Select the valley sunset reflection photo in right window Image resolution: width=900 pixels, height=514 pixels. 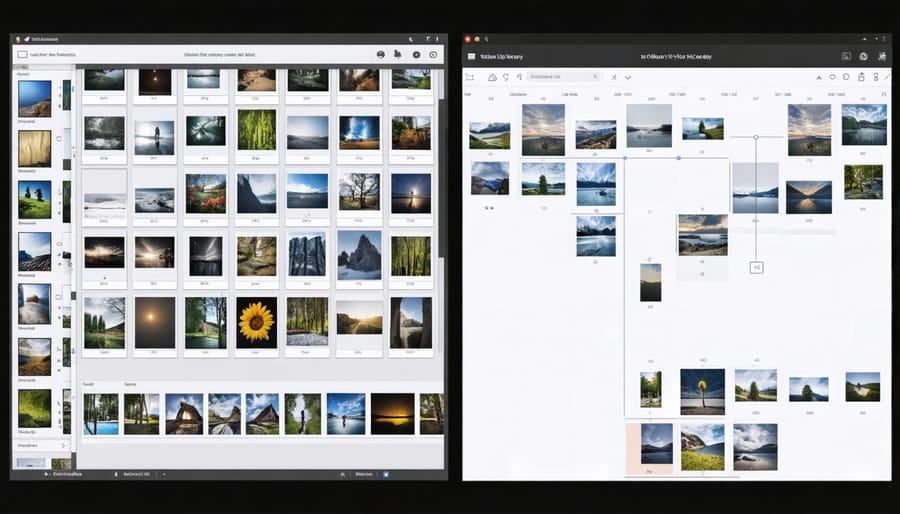click(809, 197)
